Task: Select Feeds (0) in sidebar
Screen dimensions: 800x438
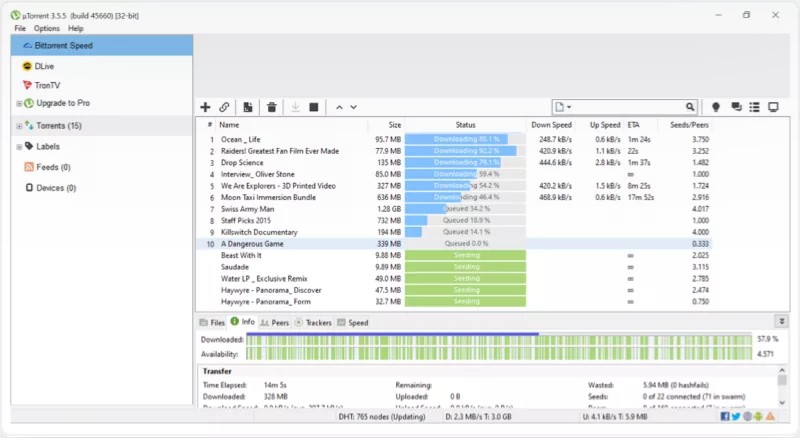Action: [x=53, y=167]
